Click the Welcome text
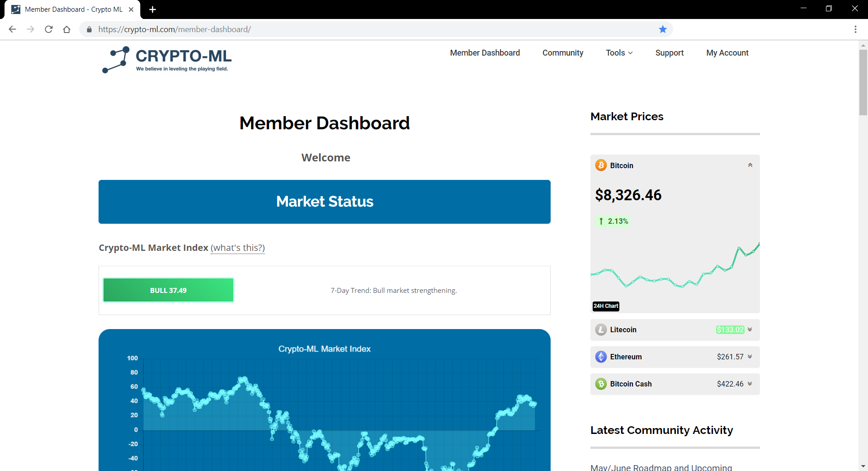Image resolution: width=868 pixels, height=471 pixels. click(326, 158)
